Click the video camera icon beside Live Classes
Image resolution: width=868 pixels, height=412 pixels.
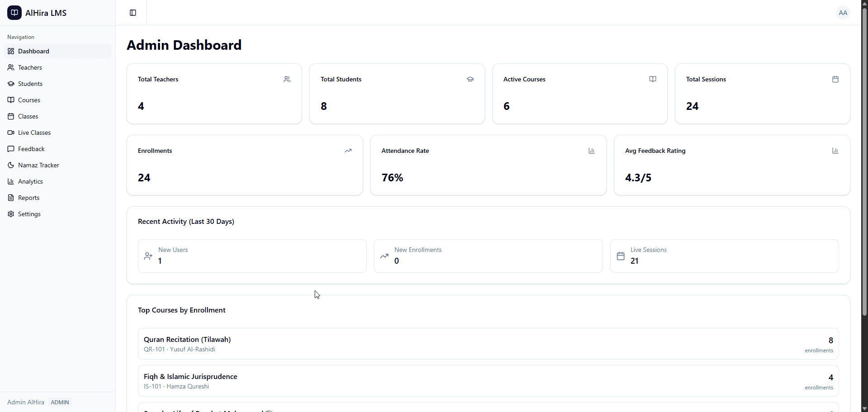click(10, 133)
